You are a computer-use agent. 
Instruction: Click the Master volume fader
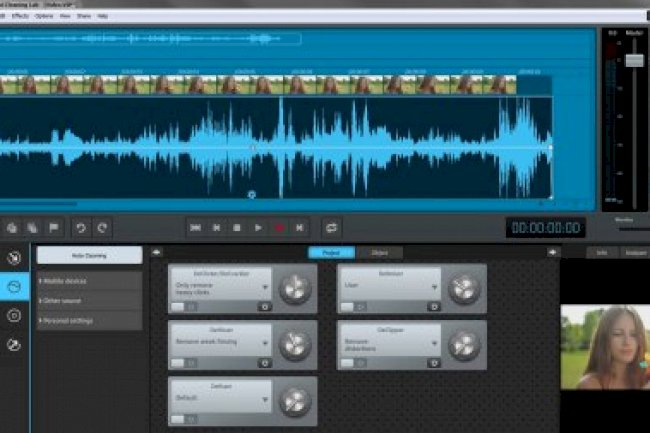[634, 61]
